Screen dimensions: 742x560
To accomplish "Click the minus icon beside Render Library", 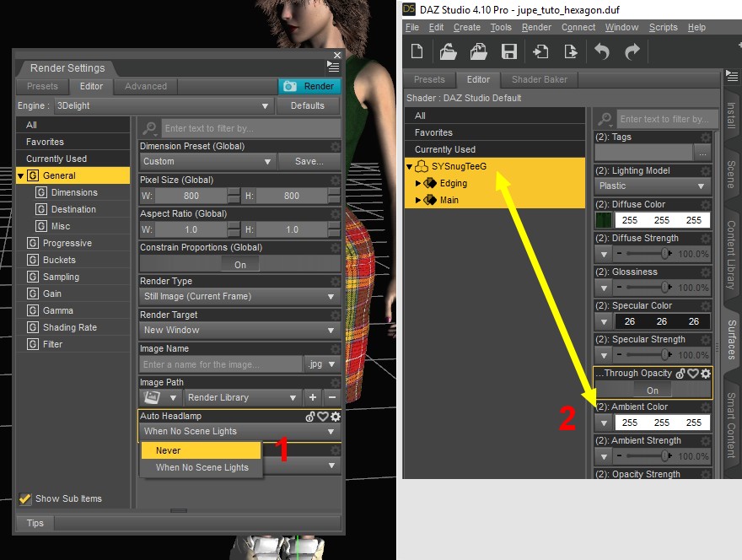I will click(x=332, y=397).
